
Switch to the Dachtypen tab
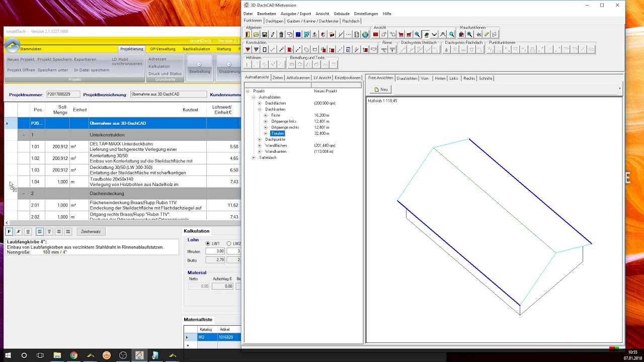pos(275,21)
